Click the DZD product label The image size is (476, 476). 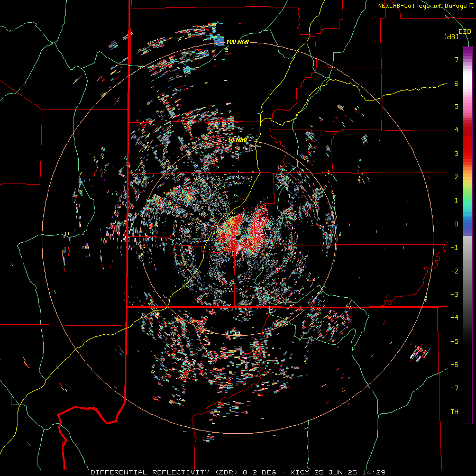[465, 32]
